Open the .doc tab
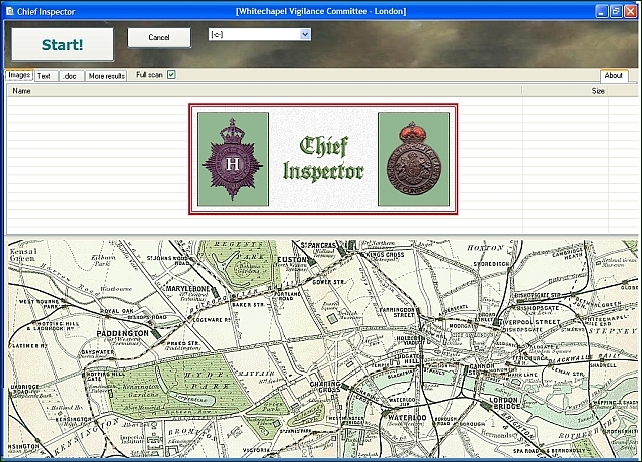The width and height of the screenshot is (642, 462). [70, 76]
